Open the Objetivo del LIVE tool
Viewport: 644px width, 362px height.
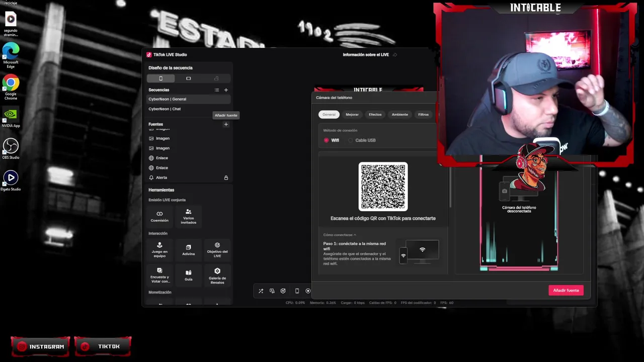pos(217,250)
